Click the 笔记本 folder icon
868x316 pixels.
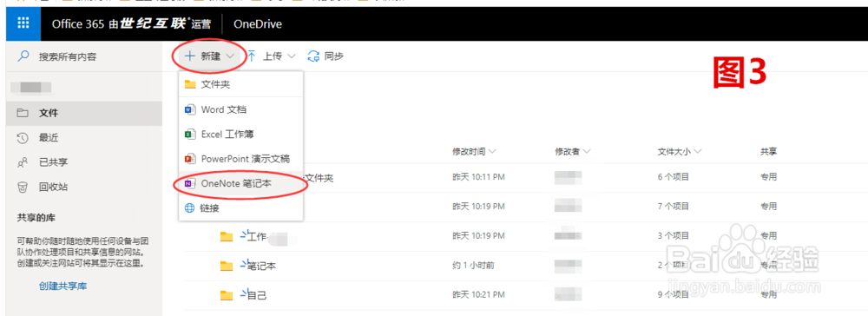coord(227,267)
